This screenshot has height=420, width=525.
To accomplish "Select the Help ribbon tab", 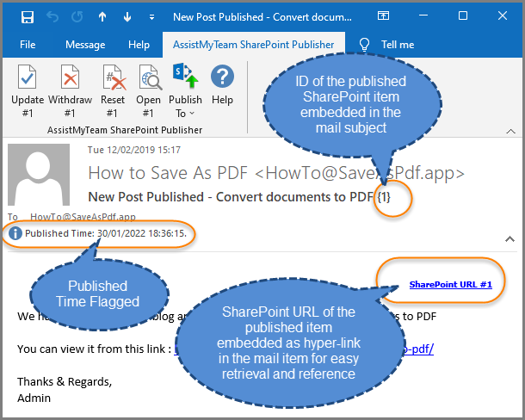I will coord(139,45).
